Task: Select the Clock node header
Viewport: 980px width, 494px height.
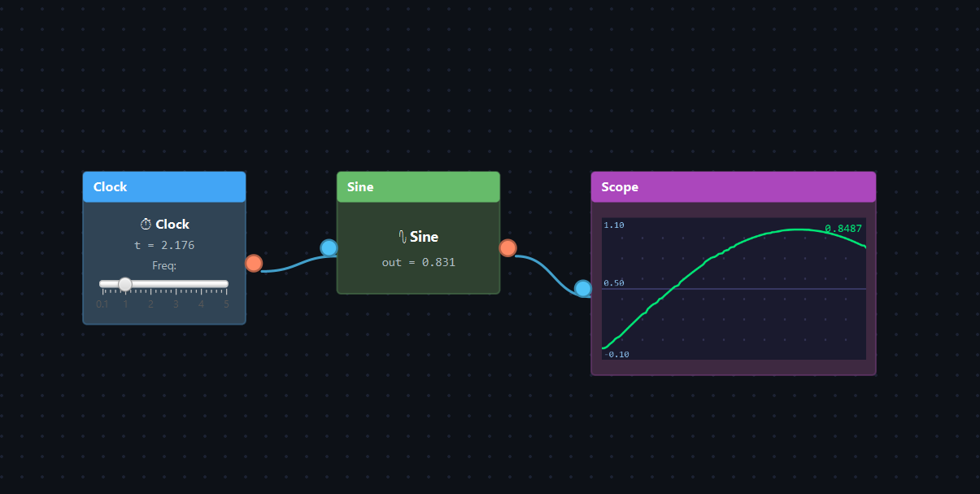Action: click(164, 186)
